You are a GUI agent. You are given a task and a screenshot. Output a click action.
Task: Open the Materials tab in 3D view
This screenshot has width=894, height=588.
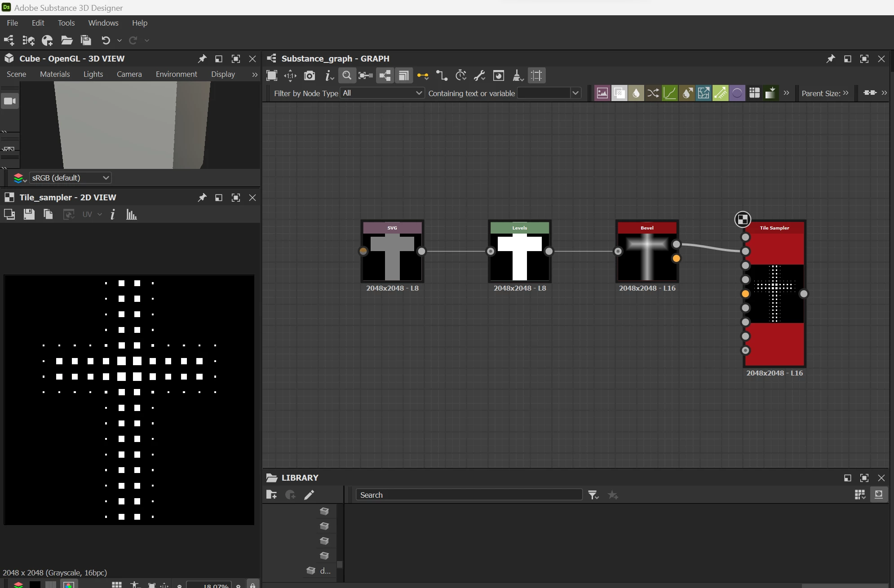[x=55, y=74]
